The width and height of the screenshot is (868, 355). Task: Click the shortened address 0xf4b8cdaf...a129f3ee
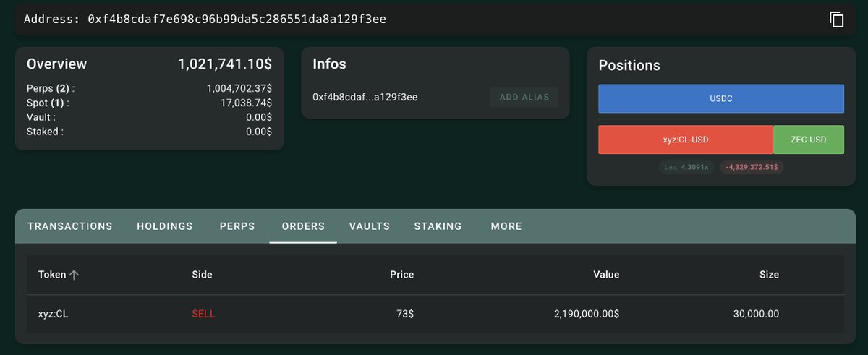tap(365, 97)
